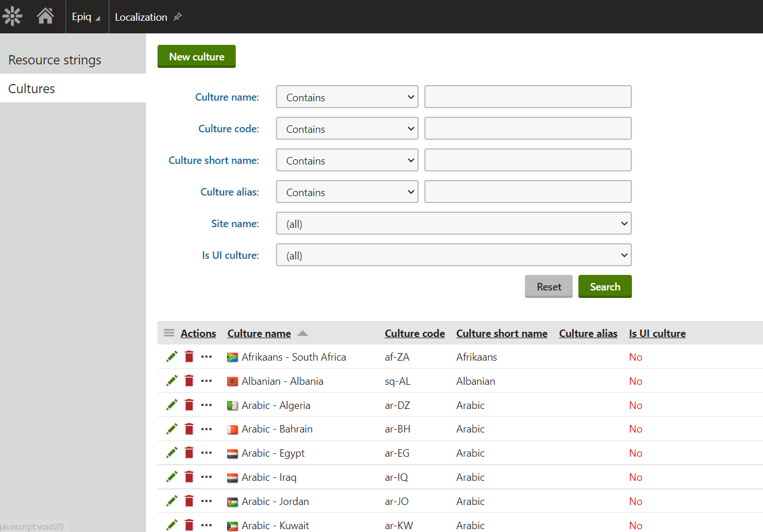Edit the Afrikaans - South Africa culture
Screen dimensions: 763x532
[171, 357]
